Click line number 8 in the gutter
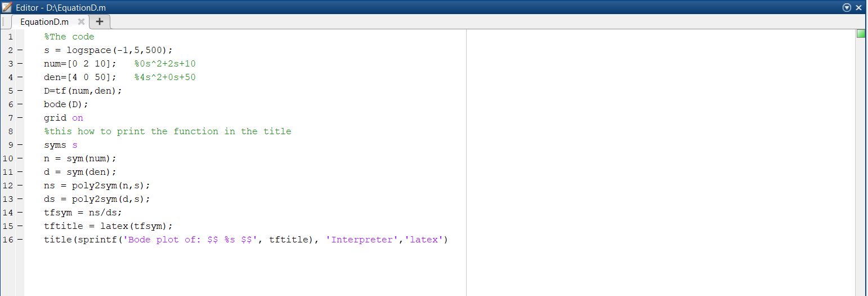 click(x=11, y=131)
